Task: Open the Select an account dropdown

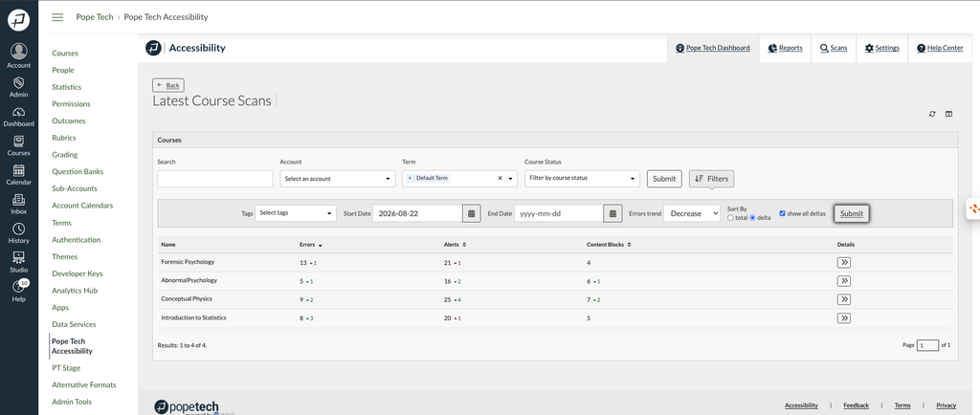Action: (x=338, y=179)
